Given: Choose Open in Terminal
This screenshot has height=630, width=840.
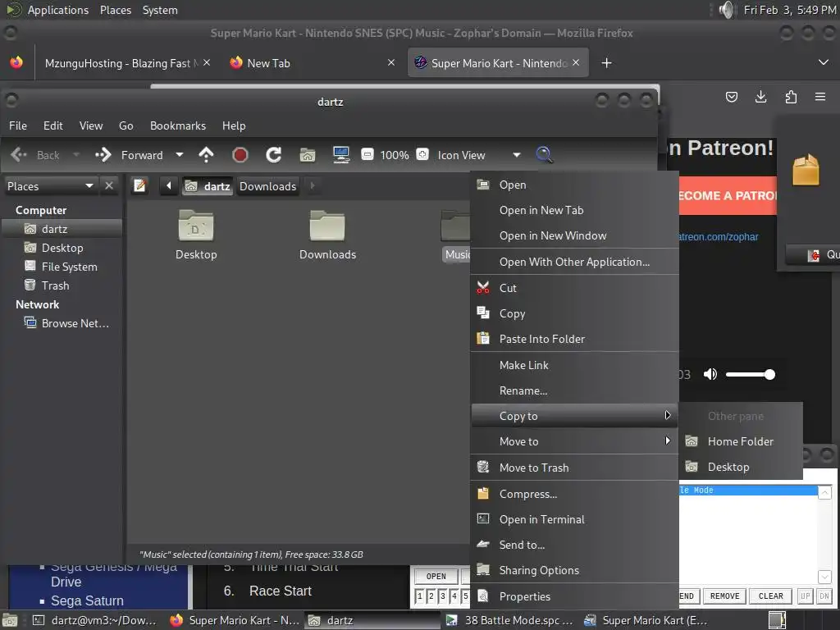Looking at the screenshot, I should 574,519.
